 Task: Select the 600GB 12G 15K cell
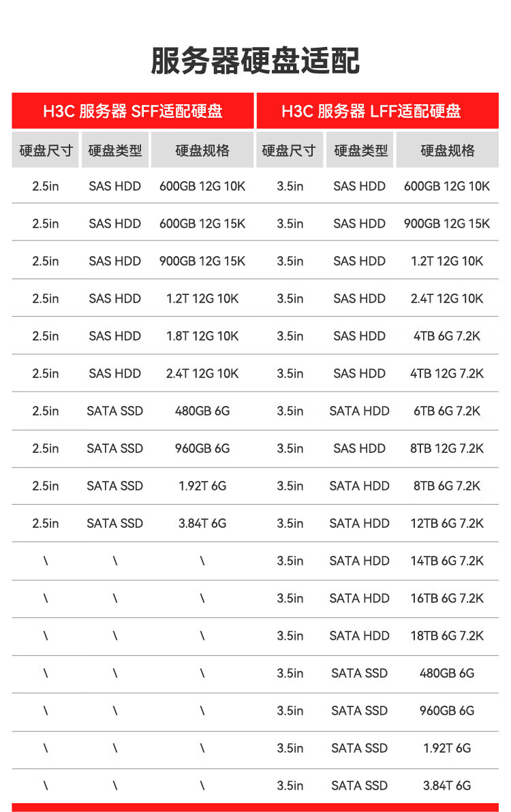point(202,223)
